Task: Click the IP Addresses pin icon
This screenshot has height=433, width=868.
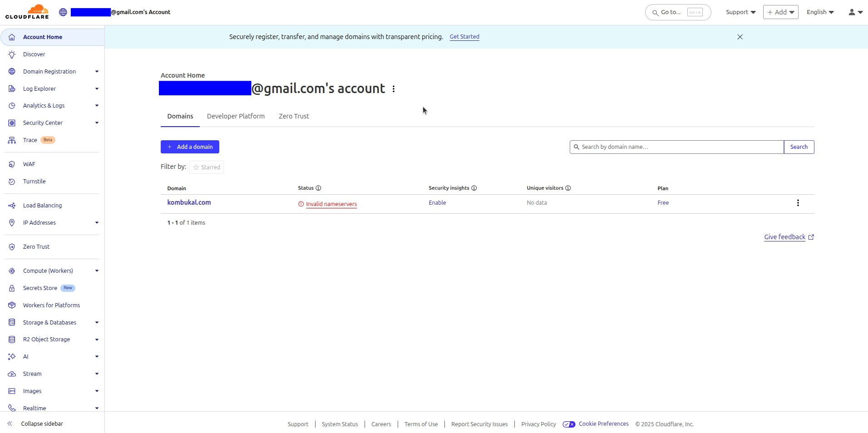Action: coord(12,223)
